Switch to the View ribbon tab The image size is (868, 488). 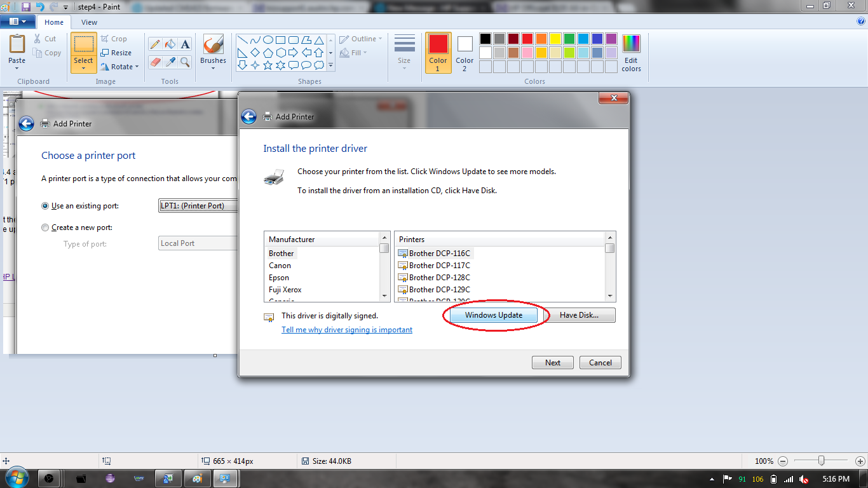[x=90, y=22]
